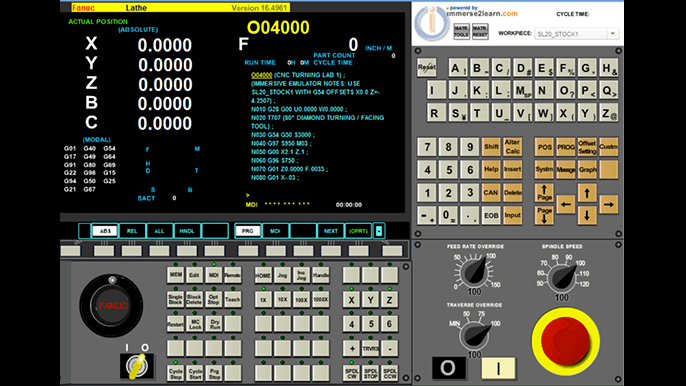Viewport: 686px width, 386px height.
Task: Click the SPDL CW spindle button
Action: (352, 373)
